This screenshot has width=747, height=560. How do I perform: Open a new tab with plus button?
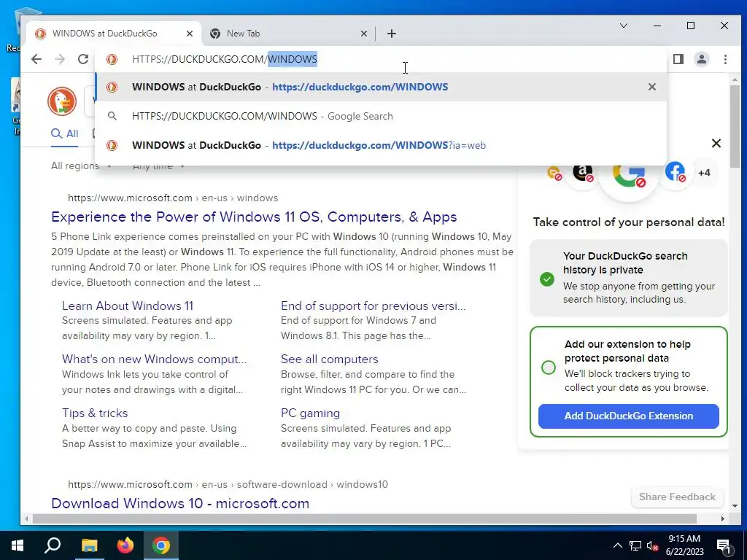coord(392,34)
